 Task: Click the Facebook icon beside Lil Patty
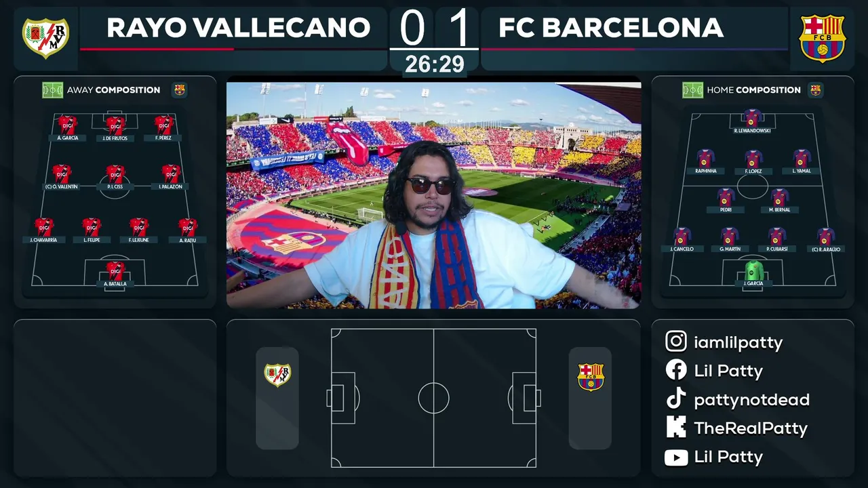676,370
